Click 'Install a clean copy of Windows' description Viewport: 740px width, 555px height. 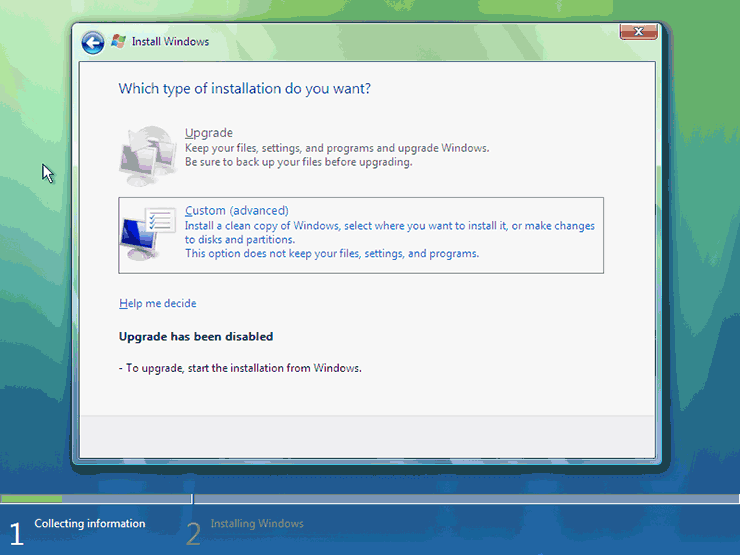(389, 226)
